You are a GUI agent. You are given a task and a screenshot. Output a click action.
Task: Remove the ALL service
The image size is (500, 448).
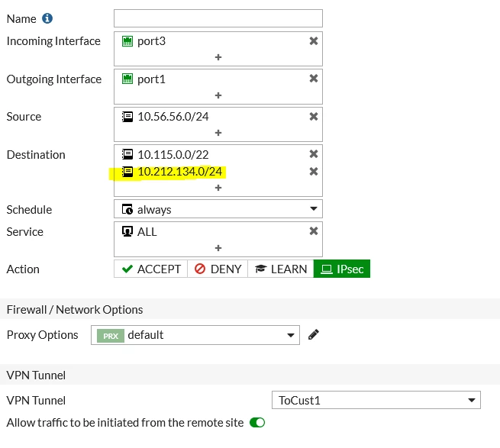314,230
